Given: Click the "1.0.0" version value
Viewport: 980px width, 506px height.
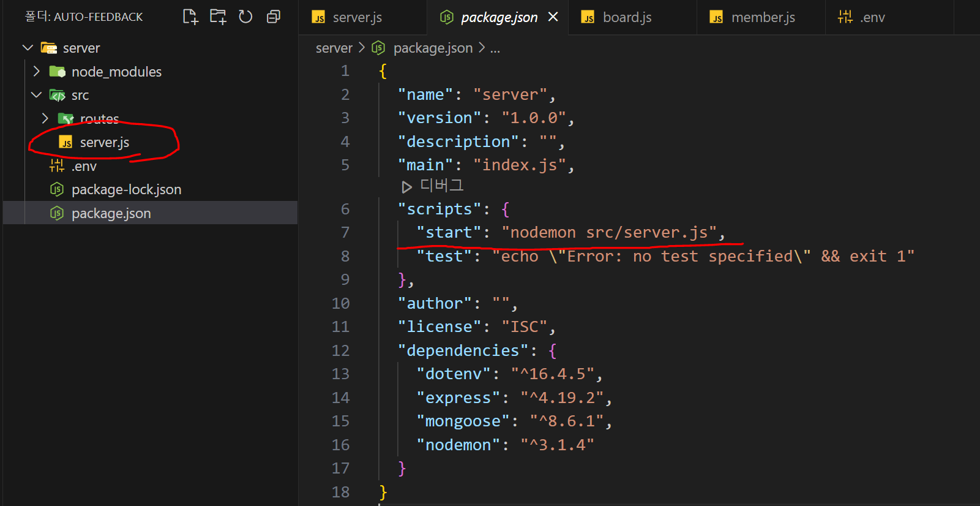Looking at the screenshot, I should [534, 118].
